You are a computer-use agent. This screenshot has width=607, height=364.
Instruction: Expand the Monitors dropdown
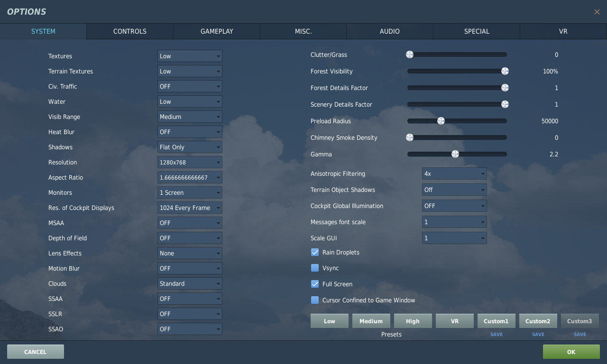pyautogui.click(x=190, y=192)
